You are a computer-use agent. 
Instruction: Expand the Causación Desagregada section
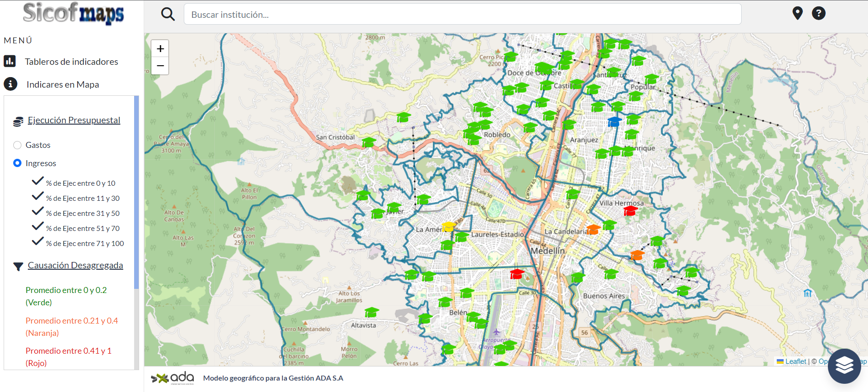(75, 265)
